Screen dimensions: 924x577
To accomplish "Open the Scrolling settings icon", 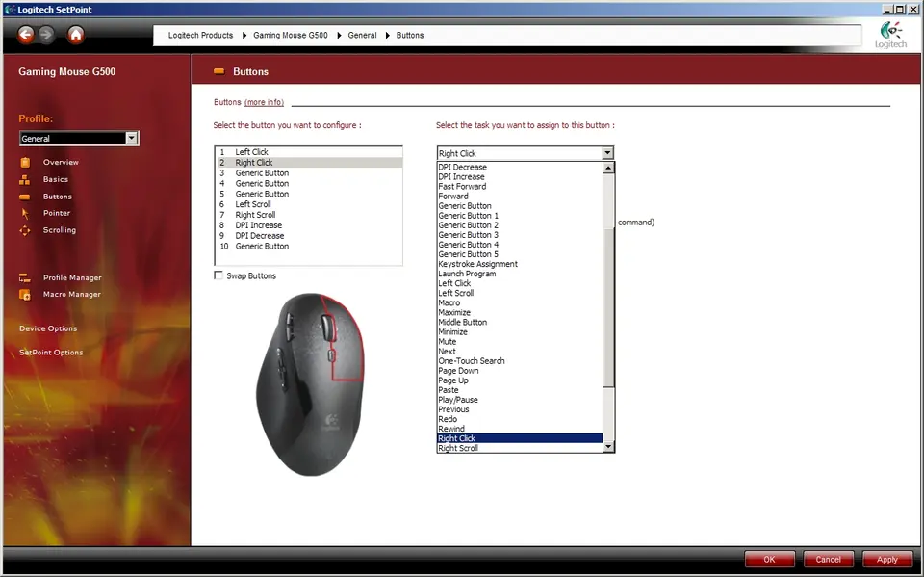I will [25, 230].
